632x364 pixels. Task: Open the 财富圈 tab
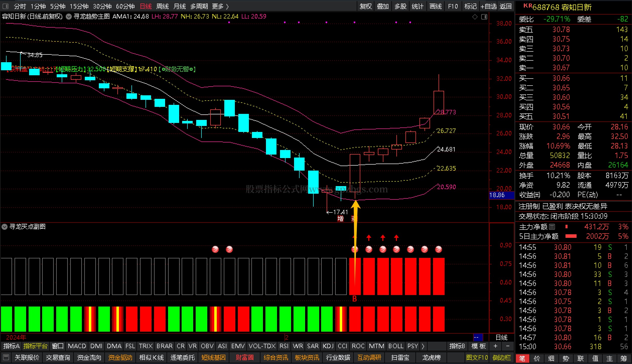coord(245,357)
